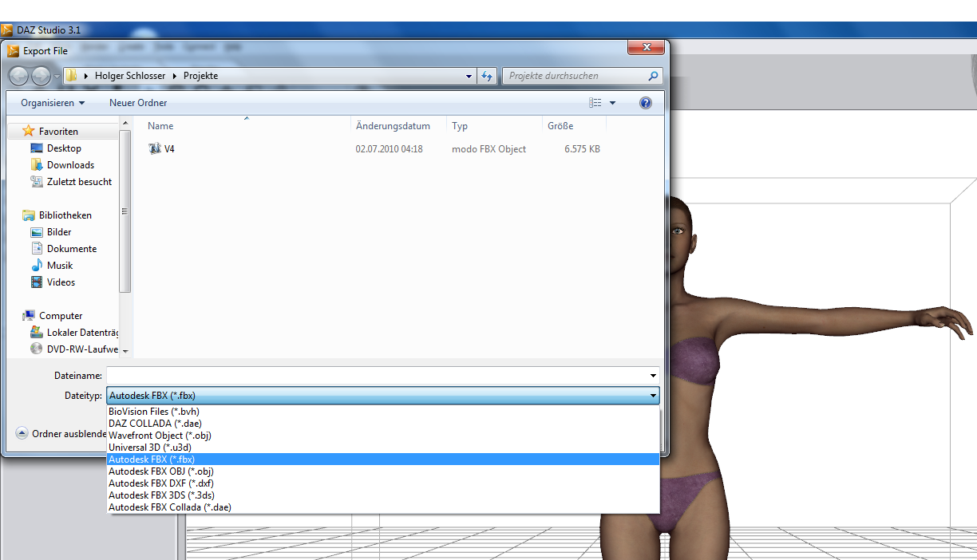The width and height of the screenshot is (977, 560).
Task: Choose DAZ COLLADA (*.dae) file type
Action: click(x=383, y=424)
